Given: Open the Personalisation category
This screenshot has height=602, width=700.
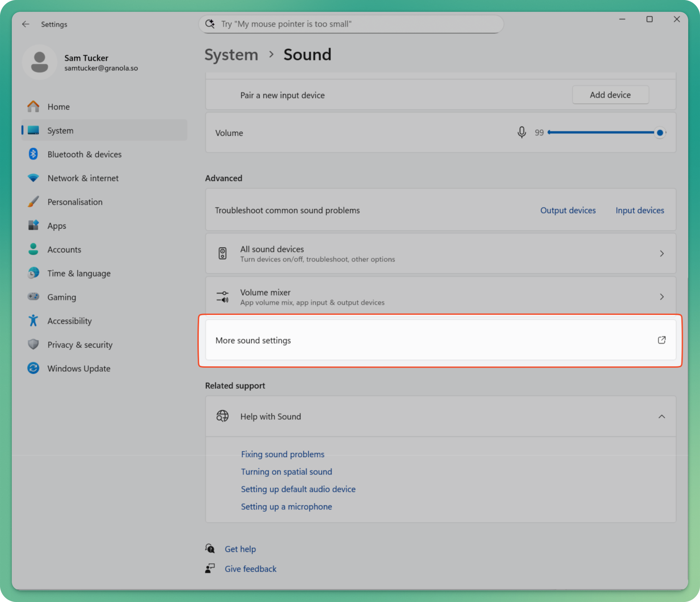Looking at the screenshot, I should tap(75, 202).
